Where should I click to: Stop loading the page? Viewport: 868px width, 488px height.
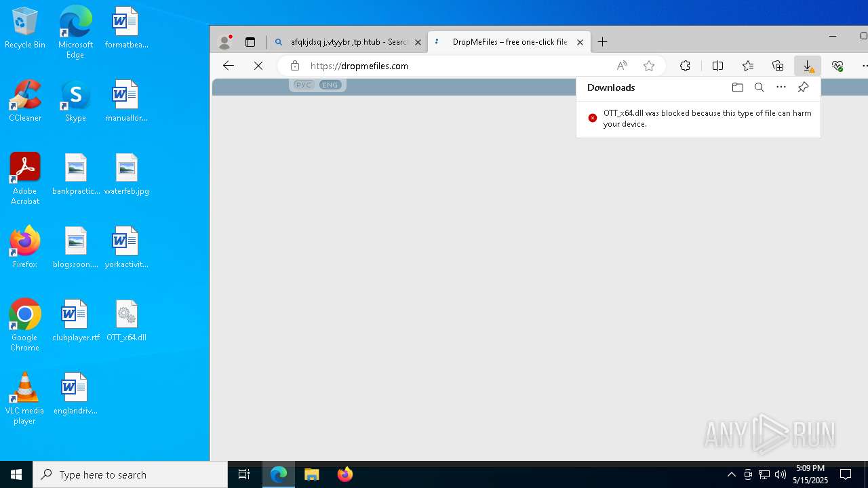click(x=258, y=66)
